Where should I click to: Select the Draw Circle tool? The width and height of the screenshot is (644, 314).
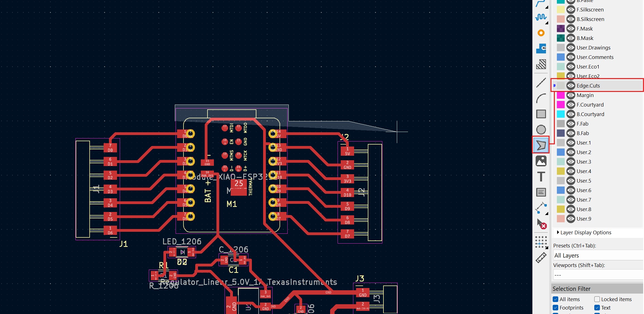click(x=541, y=130)
